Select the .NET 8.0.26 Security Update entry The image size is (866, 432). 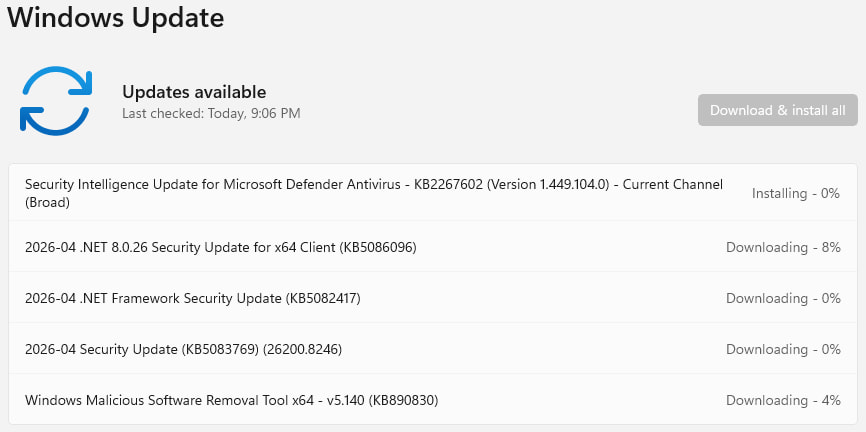pyautogui.click(x=220, y=247)
